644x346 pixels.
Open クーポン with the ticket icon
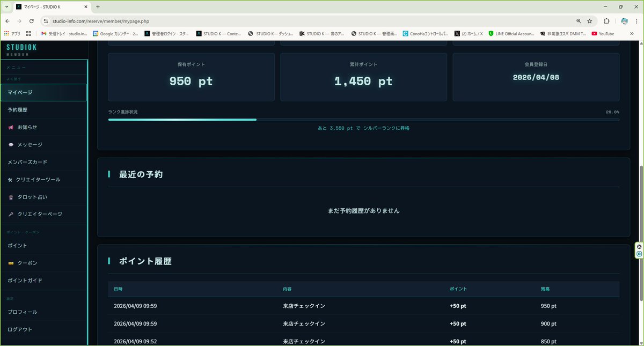[x=43, y=263]
